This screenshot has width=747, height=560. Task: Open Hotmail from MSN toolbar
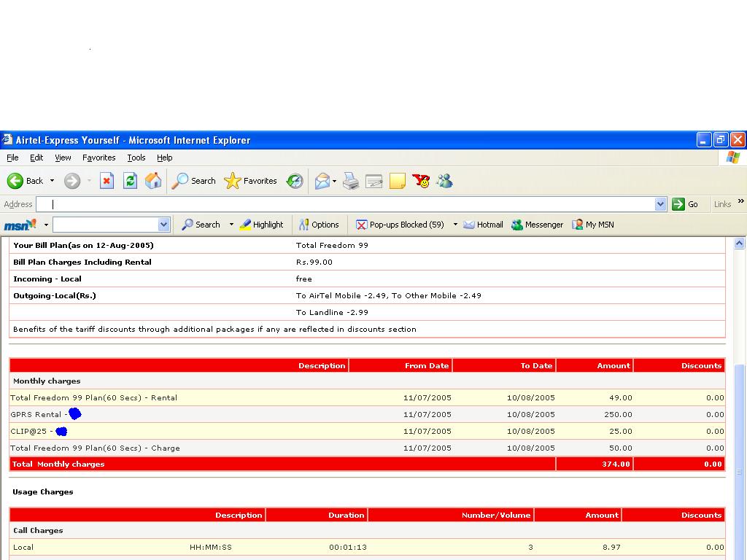pos(483,225)
